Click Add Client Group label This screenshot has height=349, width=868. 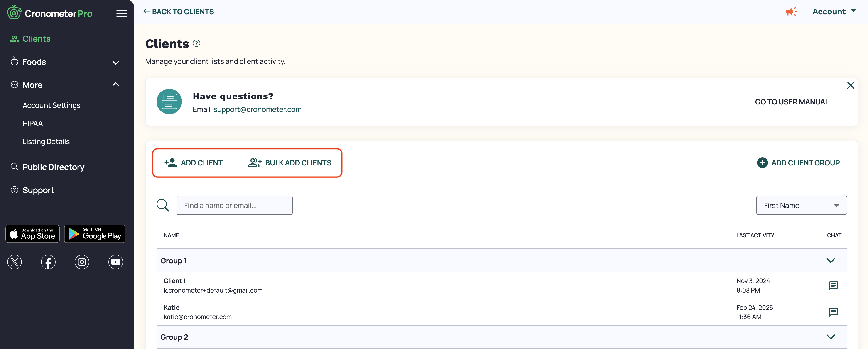(x=805, y=163)
